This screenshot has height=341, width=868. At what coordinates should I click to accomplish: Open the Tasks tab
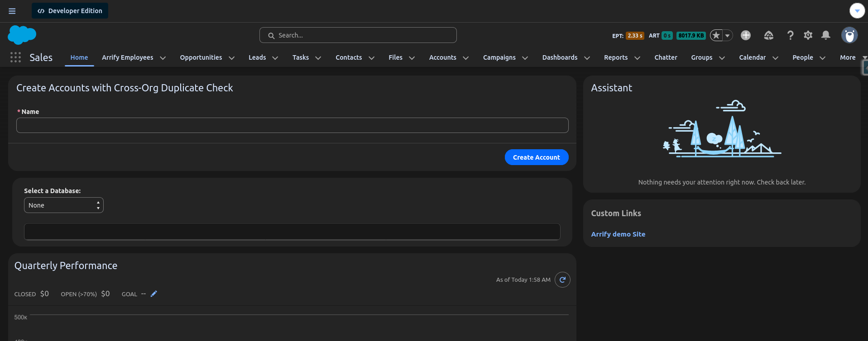[x=301, y=57]
